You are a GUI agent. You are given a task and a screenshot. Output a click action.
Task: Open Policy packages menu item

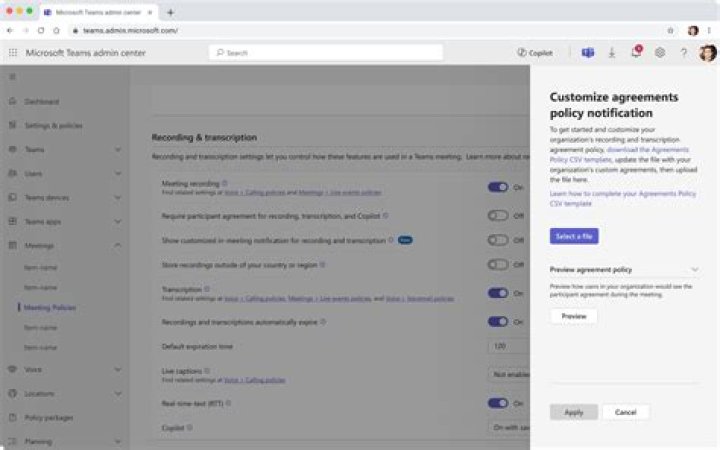(x=49, y=417)
